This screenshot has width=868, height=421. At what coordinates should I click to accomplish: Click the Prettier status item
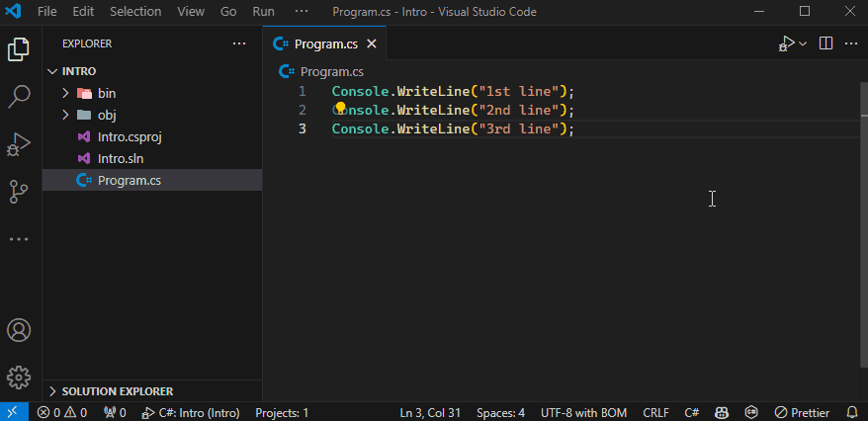coord(802,413)
